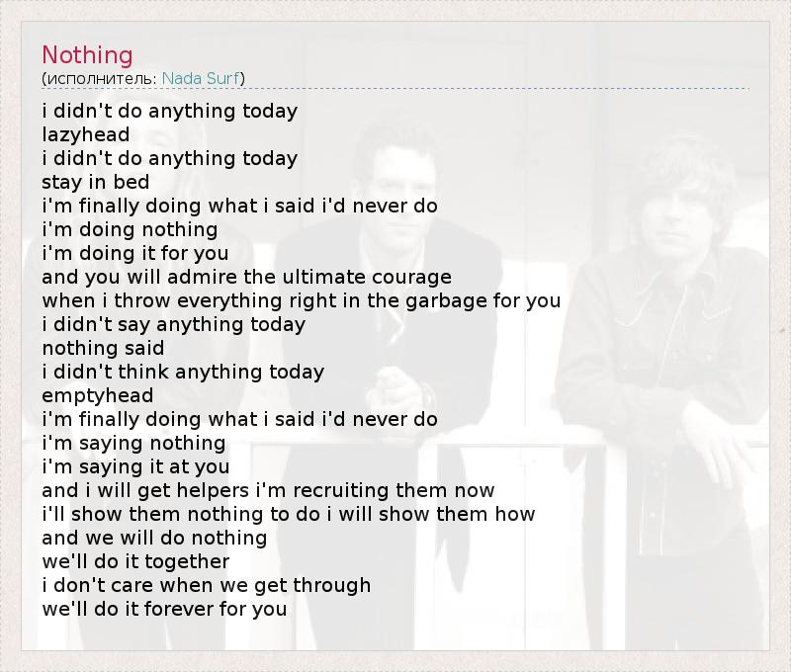Click the song title "Nothing"
This screenshot has width=791, height=672.
(87, 55)
